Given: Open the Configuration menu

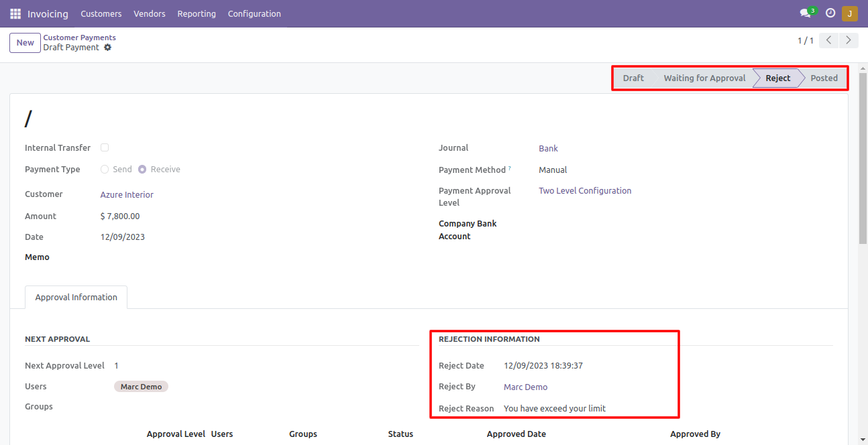Looking at the screenshot, I should click(254, 13).
